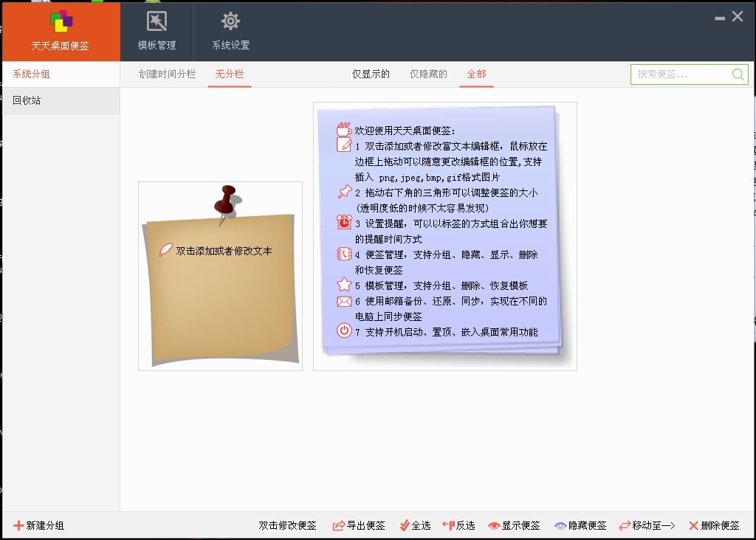
Task: Show selected notes with 显示便签
Action: tap(514, 525)
